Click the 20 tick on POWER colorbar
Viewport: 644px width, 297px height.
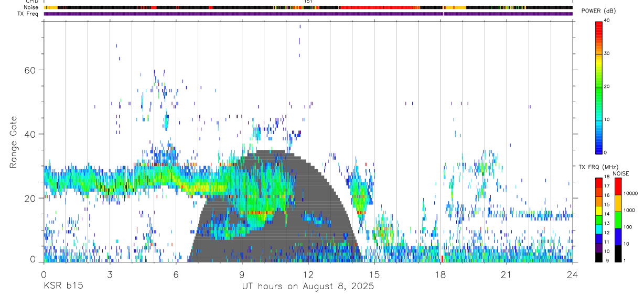[606, 86]
